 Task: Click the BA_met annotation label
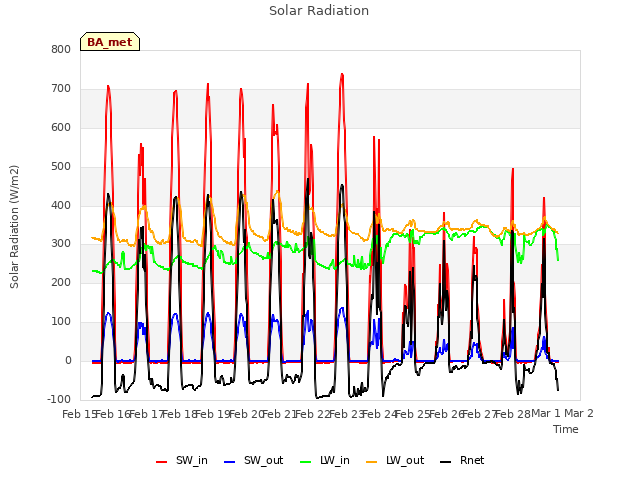tap(110, 42)
